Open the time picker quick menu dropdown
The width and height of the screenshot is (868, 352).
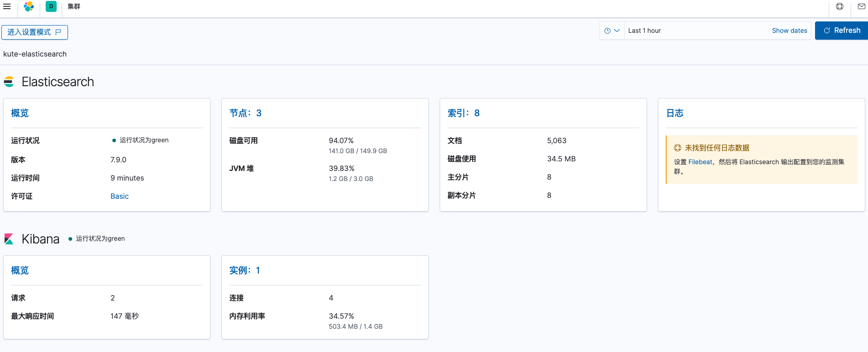[x=612, y=31]
